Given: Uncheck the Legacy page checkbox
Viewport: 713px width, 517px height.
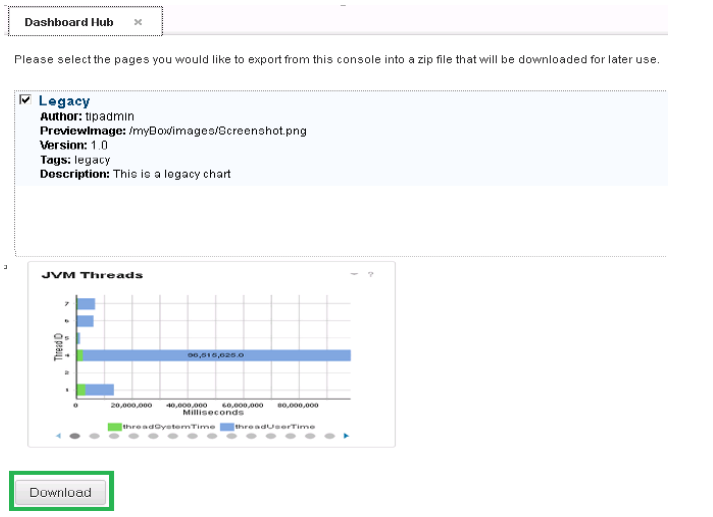Looking at the screenshot, I should click(x=25, y=99).
